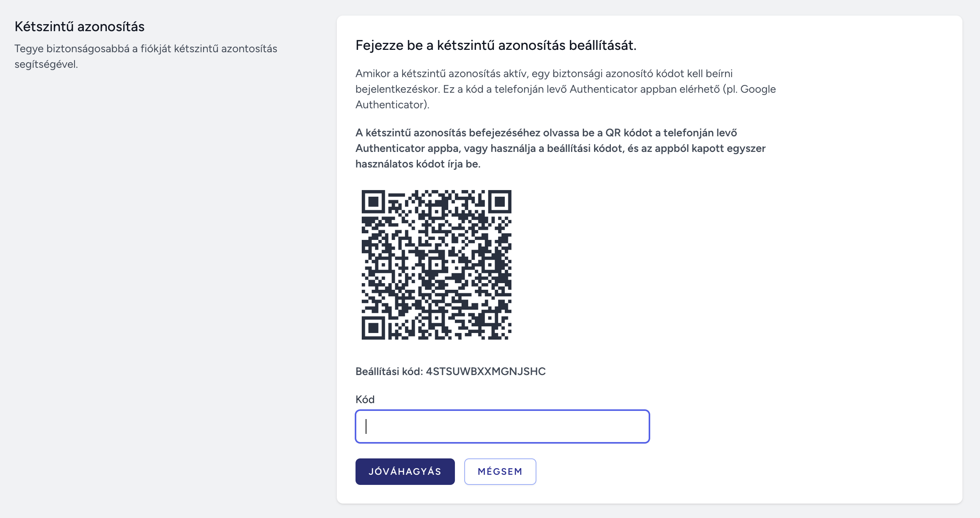
Task: Click the words QR kódot in bold text
Action: coord(629,133)
